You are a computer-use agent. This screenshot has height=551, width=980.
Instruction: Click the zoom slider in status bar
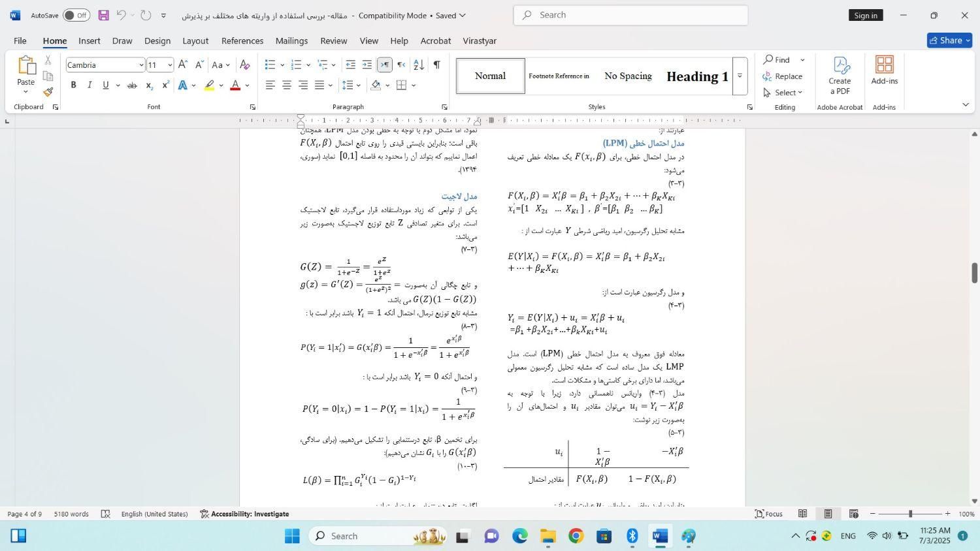point(910,514)
